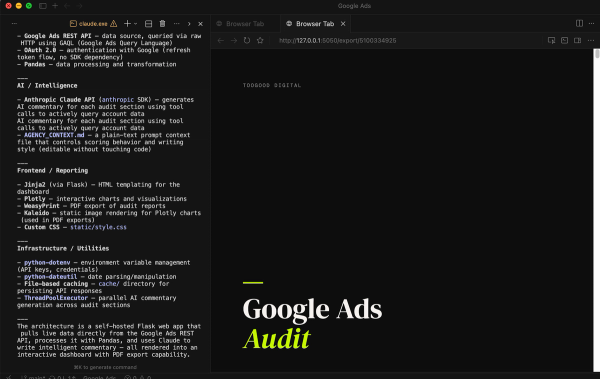This screenshot has height=379, width=600.
Task: Add a new terminal with the plus icon
Action: coord(127,24)
